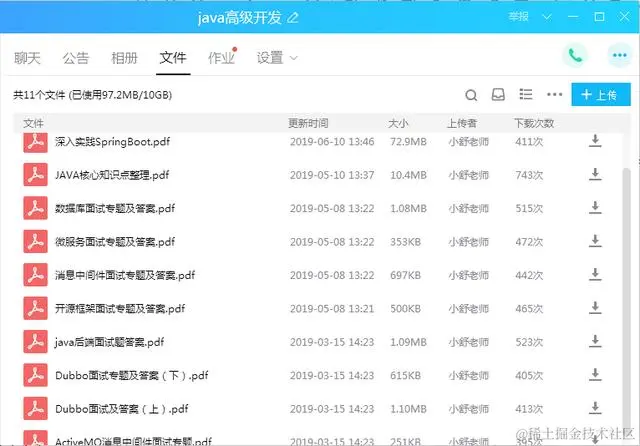
Task: Switch to list view icon
Action: pos(526,94)
